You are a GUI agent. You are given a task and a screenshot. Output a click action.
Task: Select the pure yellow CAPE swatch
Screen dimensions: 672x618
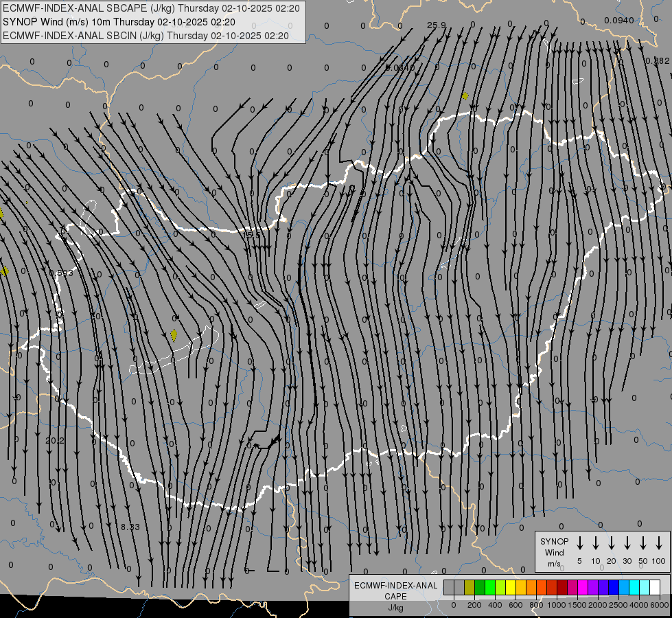point(511,587)
